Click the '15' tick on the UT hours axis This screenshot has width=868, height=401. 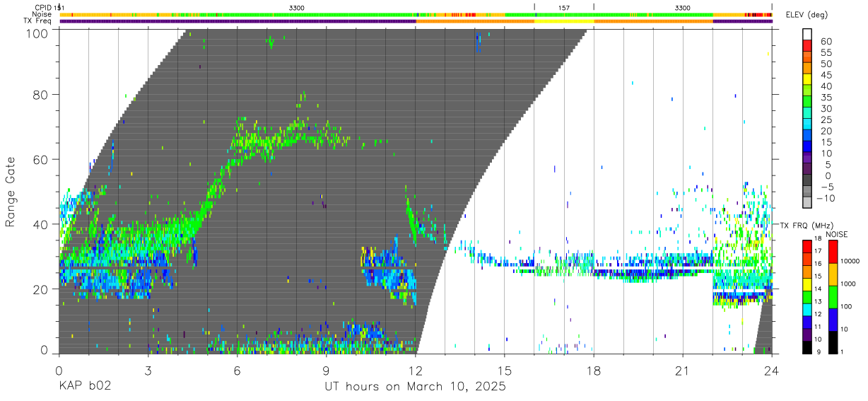pyautogui.click(x=505, y=371)
